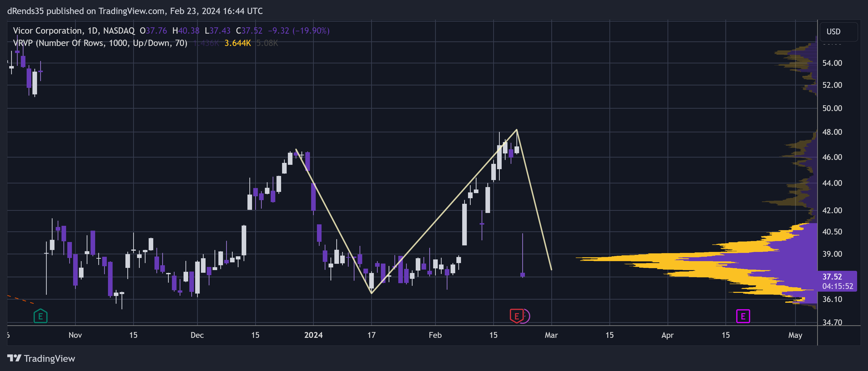Click the 17 January date label
868x371 pixels.
371,335
